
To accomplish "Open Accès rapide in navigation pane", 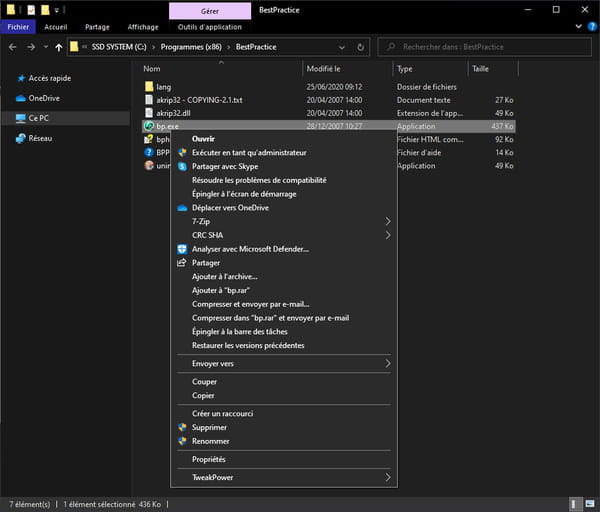I will click(x=49, y=78).
